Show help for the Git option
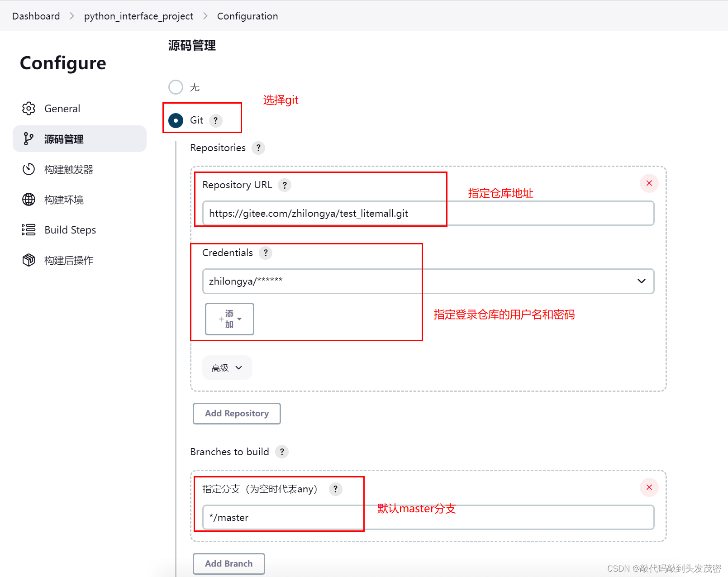728x577 pixels. (216, 120)
